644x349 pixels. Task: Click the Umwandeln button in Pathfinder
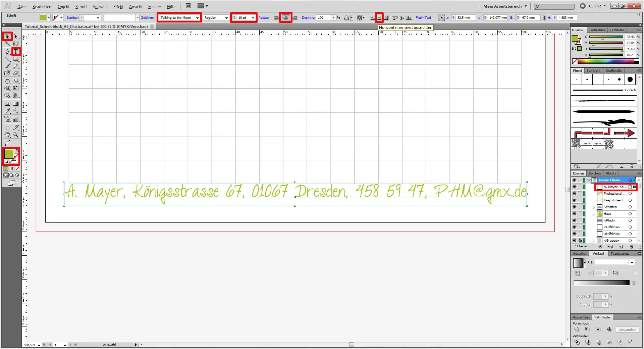(627, 330)
